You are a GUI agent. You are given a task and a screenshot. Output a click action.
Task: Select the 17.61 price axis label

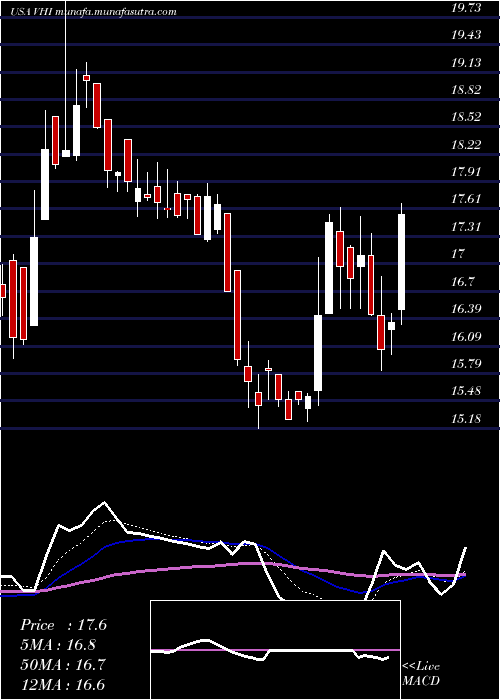(x=466, y=199)
